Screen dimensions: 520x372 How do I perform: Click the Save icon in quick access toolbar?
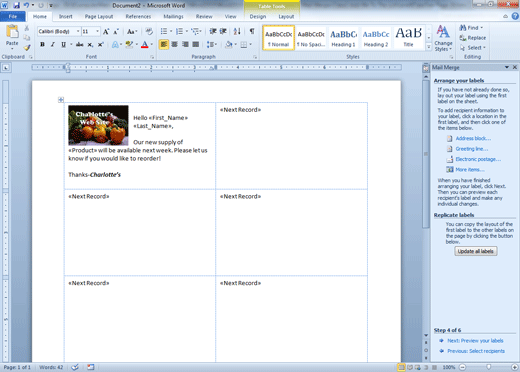16,5
